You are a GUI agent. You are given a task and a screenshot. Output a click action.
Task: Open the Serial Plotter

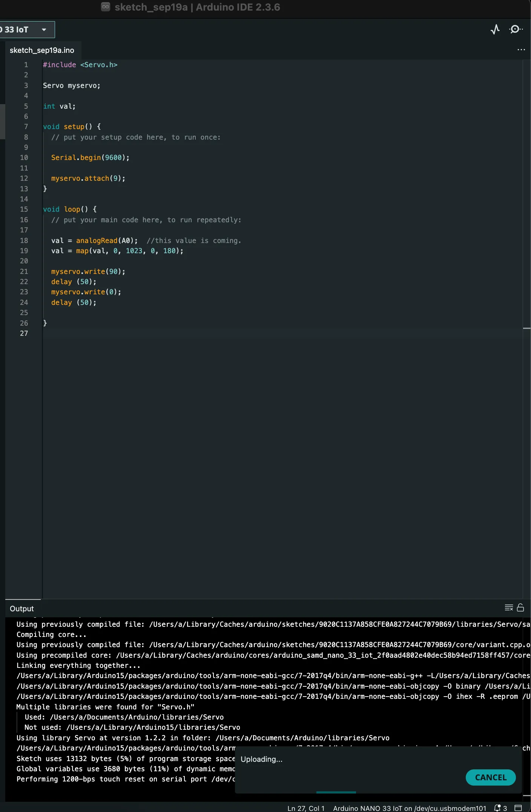[x=495, y=29]
